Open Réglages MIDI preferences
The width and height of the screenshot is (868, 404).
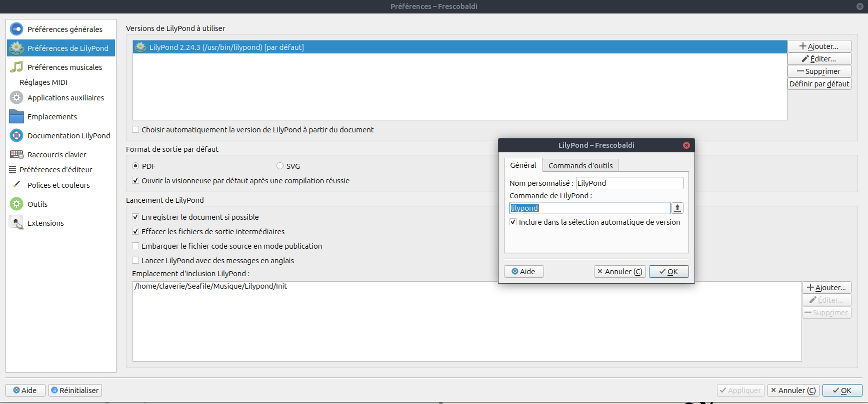click(43, 82)
